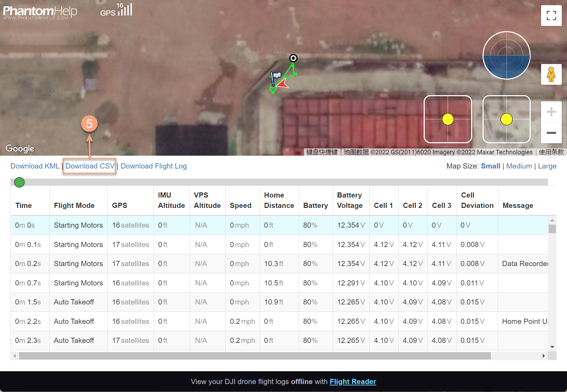
Task: Download the KML file
Action: (35, 166)
